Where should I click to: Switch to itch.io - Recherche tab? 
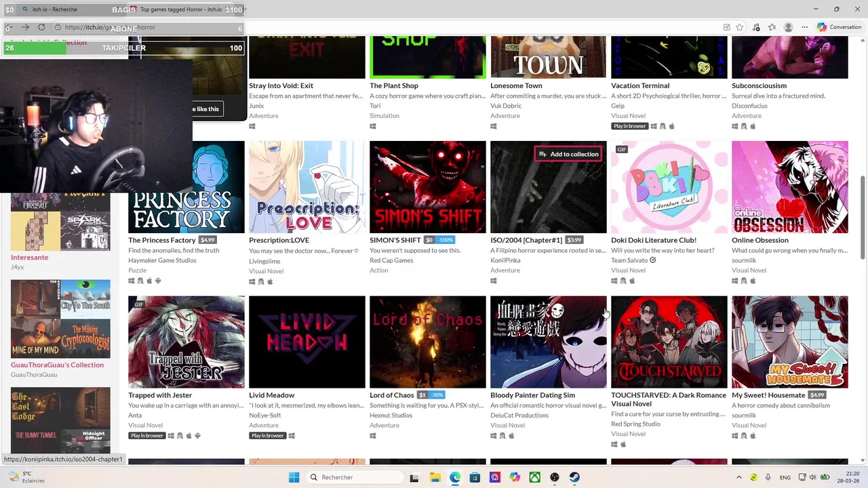[x=54, y=9]
